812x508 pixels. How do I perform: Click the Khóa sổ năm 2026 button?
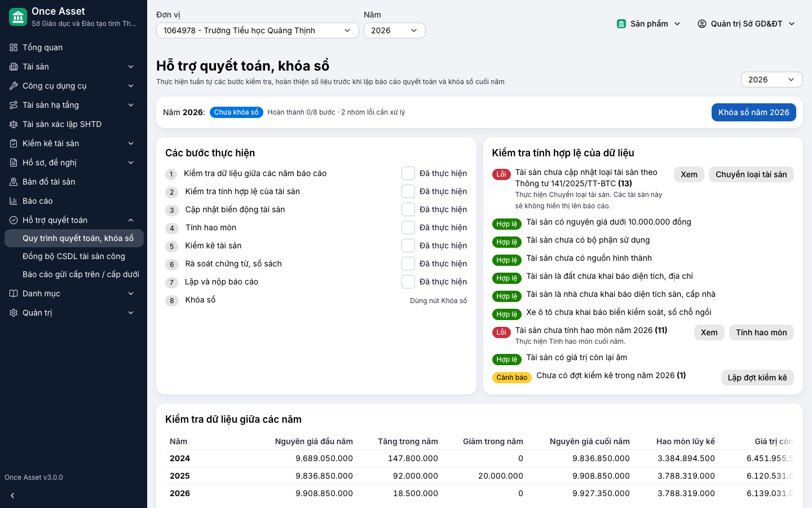pos(754,112)
